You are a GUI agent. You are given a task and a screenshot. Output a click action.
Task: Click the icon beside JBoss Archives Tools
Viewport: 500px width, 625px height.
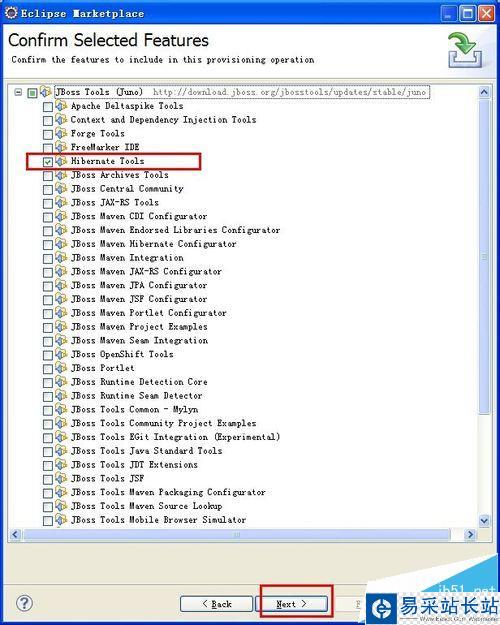tap(61, 175)
